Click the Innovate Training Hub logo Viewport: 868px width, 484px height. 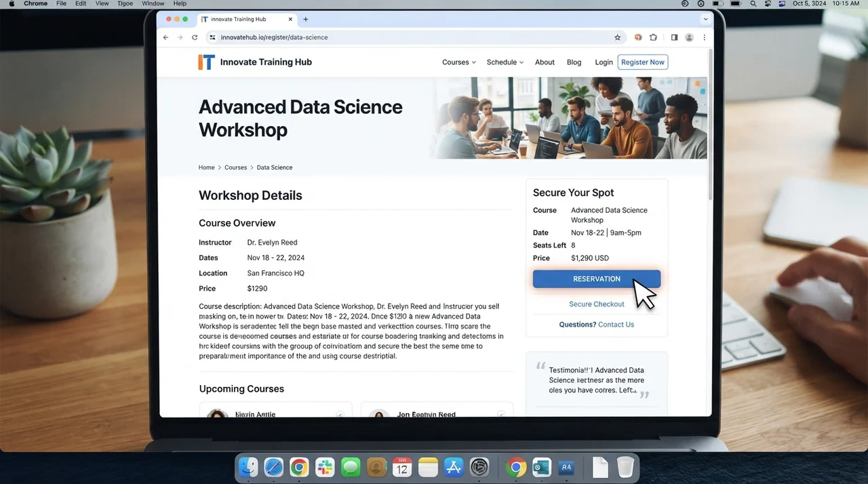[255, 62]
